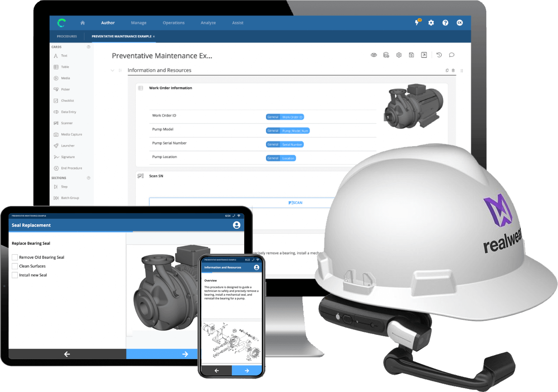Select the Checklist card
The width and height of the screenshot is (558, 392).
point(64,101)
